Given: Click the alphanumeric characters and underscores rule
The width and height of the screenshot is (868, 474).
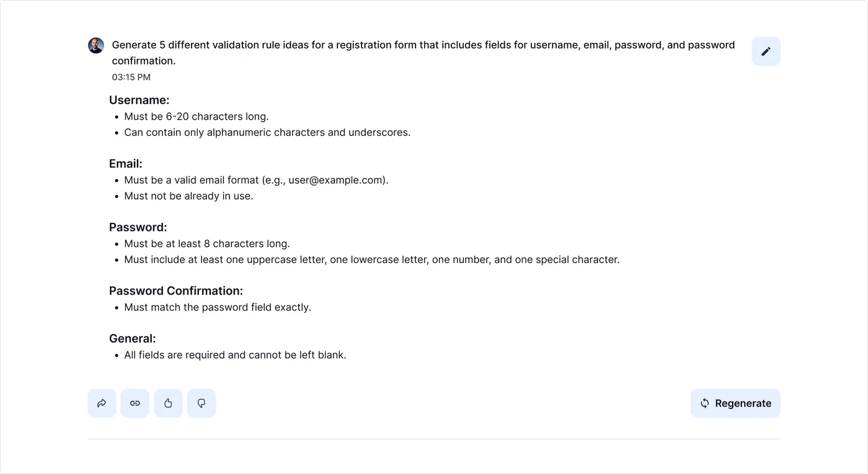Looking at the screenshot, I should click(267, 132).
